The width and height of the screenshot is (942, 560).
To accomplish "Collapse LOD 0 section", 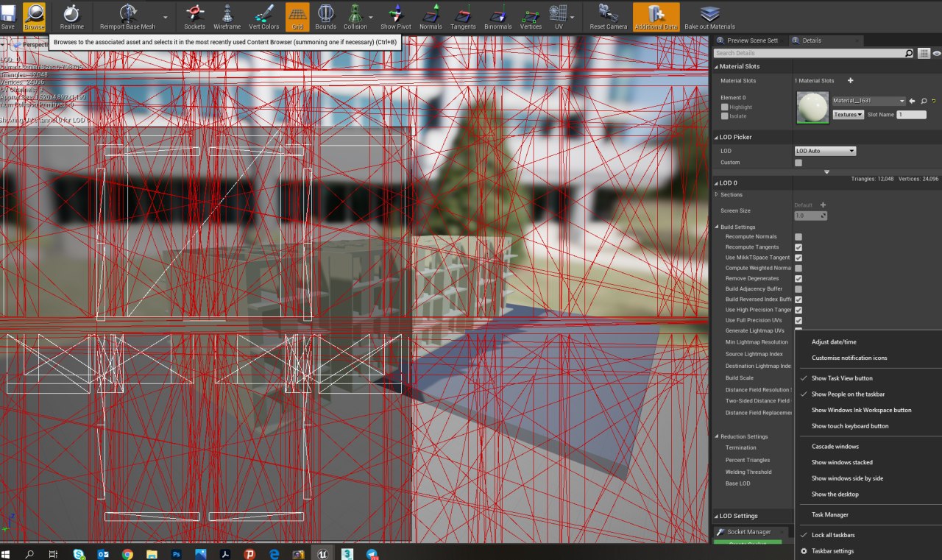I will tap(716, 182).
